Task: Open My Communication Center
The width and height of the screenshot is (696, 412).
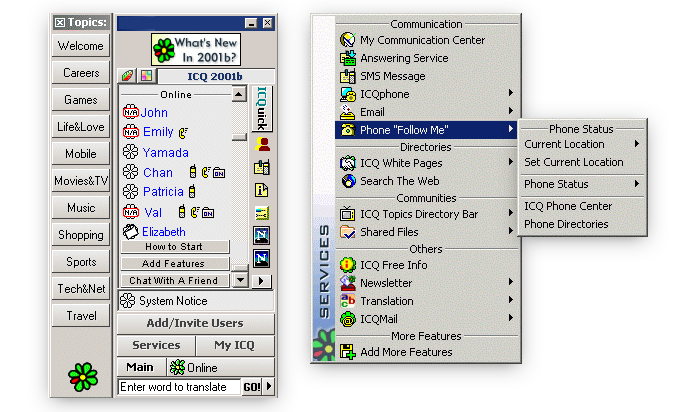Action: coord(427,40)
